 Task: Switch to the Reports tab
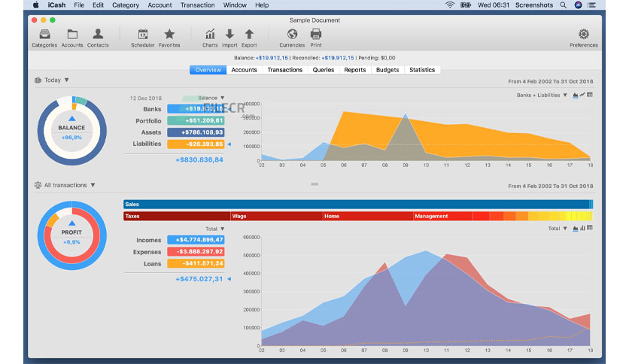tap(355, 70)
